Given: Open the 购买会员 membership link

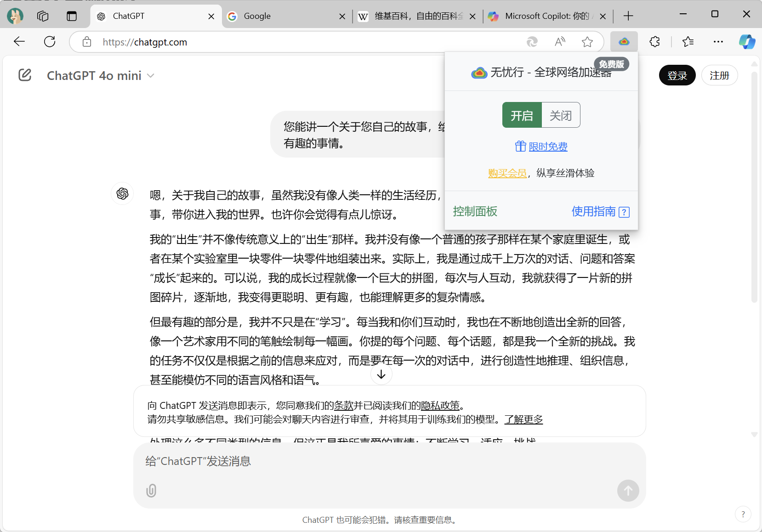Looking at the screenshot, I should click(x=507, y=173).
